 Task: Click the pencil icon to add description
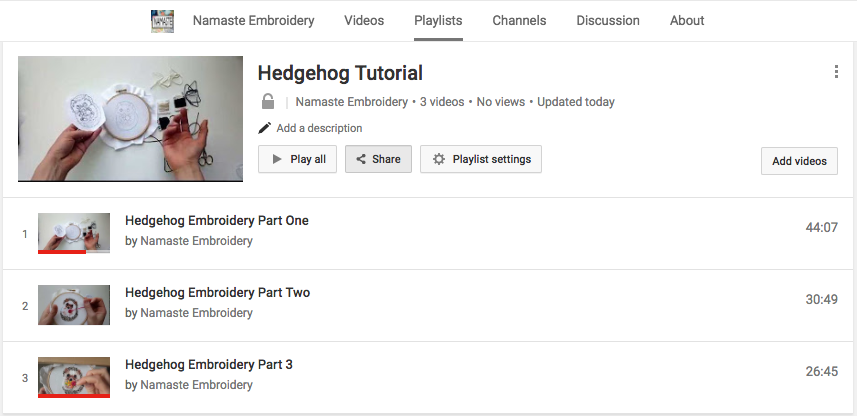pos(265,128)
